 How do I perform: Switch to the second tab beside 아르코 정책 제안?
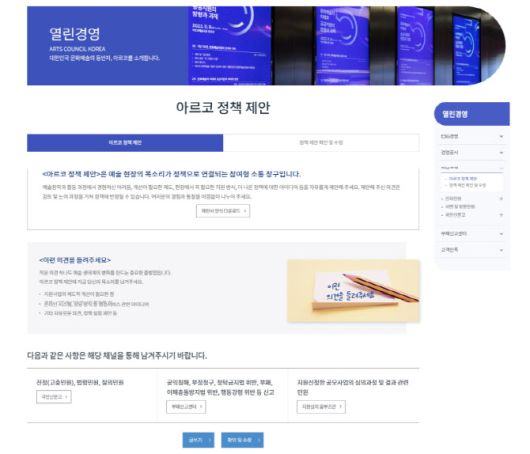coord(321,143)
